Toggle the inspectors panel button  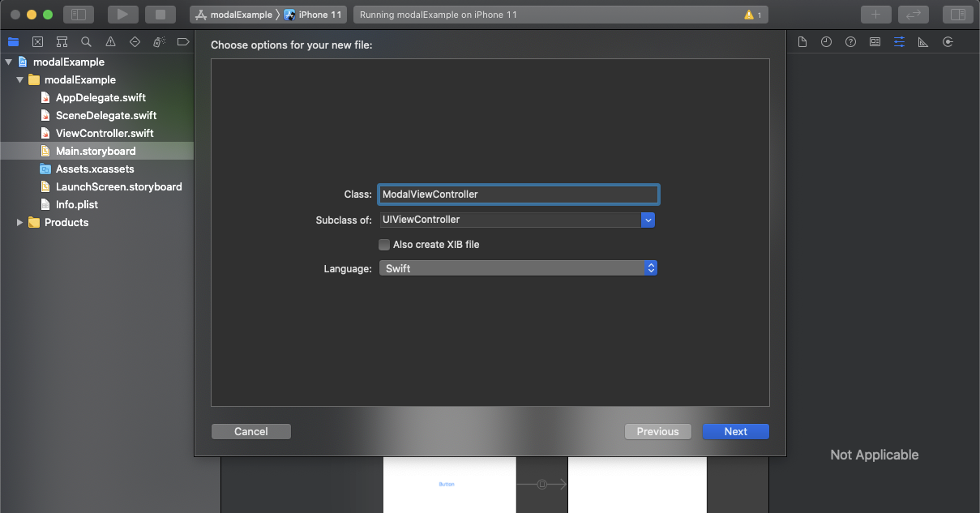957,15
